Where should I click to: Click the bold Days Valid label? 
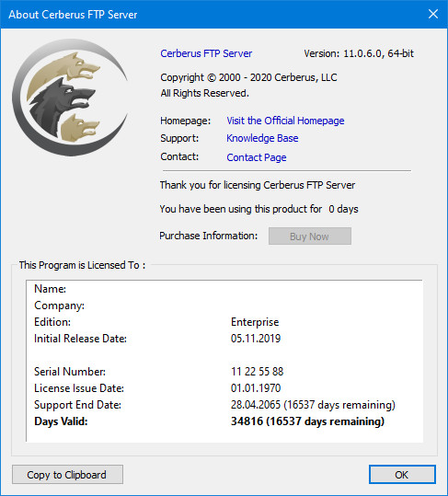[61, 421]
